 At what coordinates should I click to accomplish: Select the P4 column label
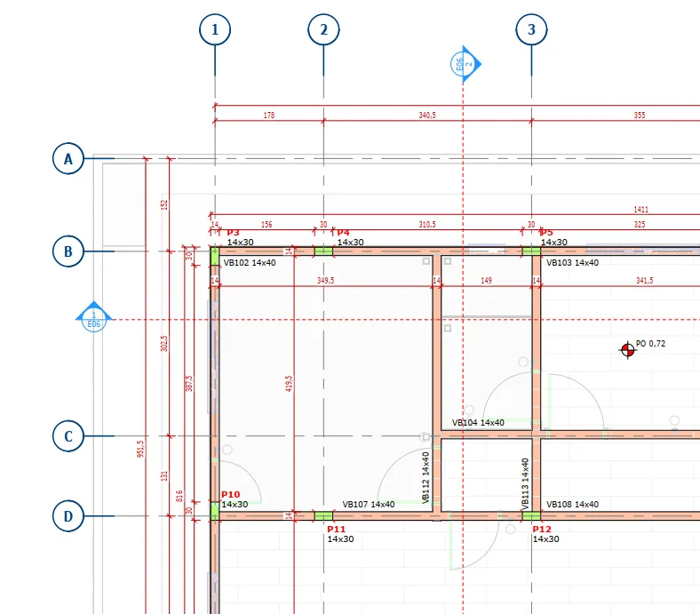pos(343,233)
